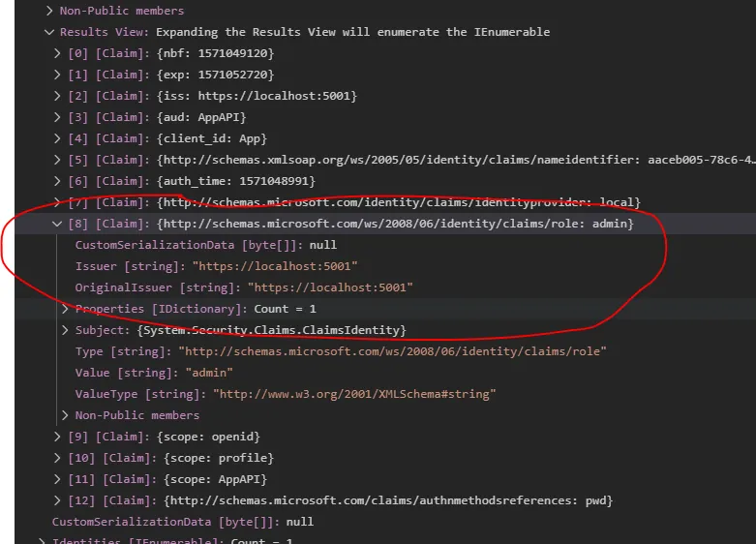Expand Identities [IEnumerable] chevron
The height and width of the screenshot is (544, 756).
[42, 541]
